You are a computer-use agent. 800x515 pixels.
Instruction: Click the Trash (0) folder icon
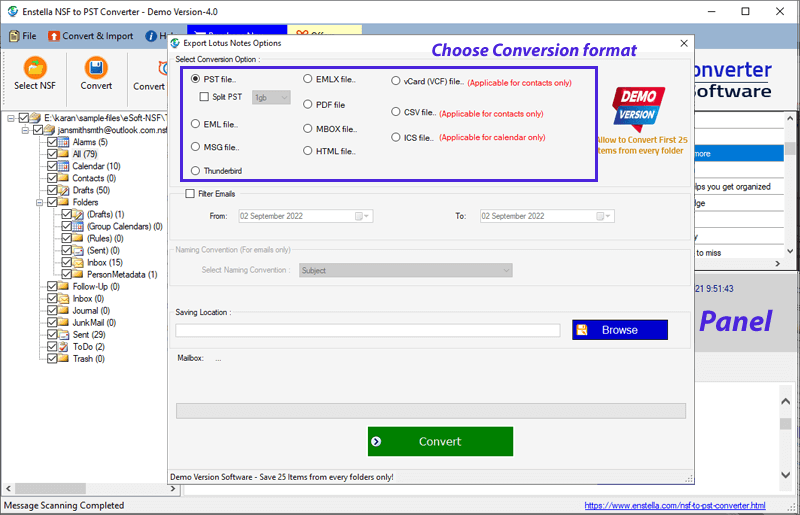pyautogui.click(x=63, y=358)
